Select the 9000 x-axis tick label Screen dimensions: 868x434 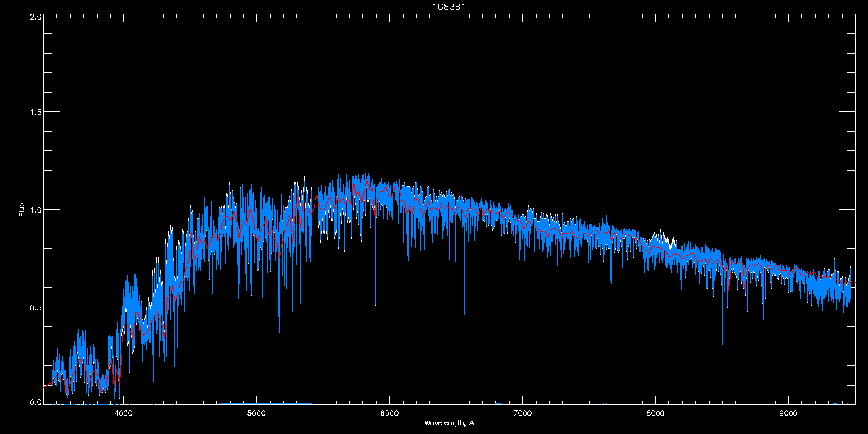pyautogui.click(x=788, y=414)
